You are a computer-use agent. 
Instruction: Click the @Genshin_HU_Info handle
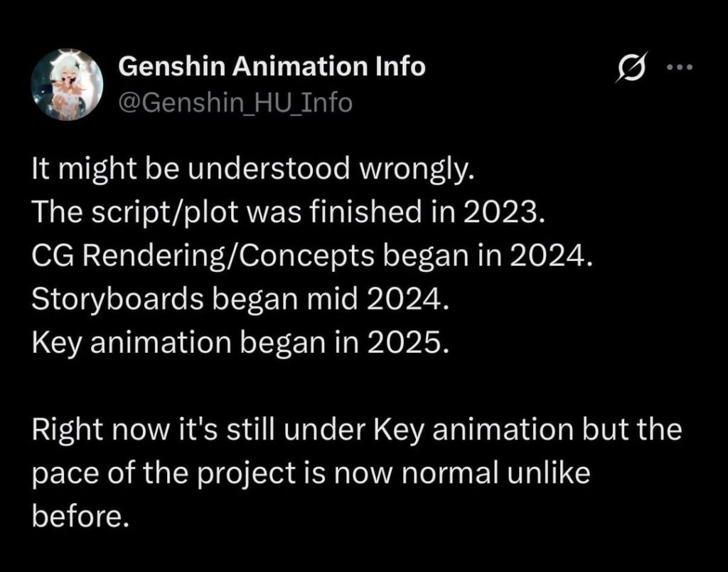234,103
